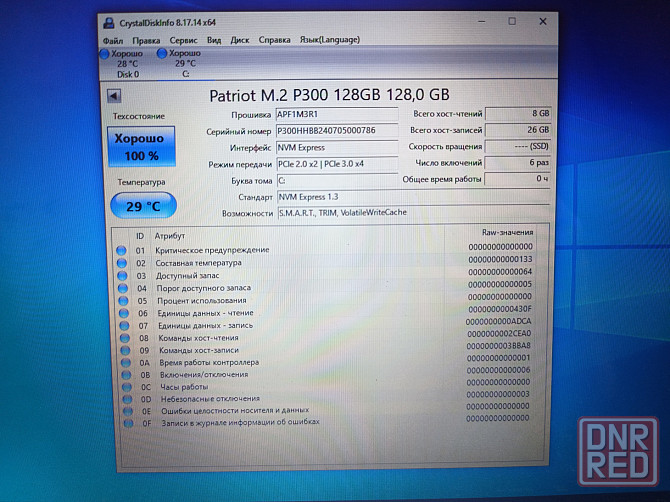
Task: Click raw value 0000000000133
Action: point(500,259)
